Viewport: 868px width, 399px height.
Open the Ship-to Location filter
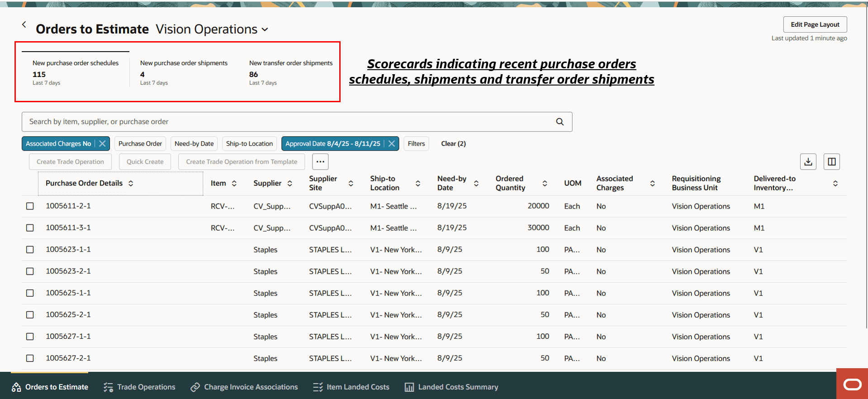pos(249,143)
